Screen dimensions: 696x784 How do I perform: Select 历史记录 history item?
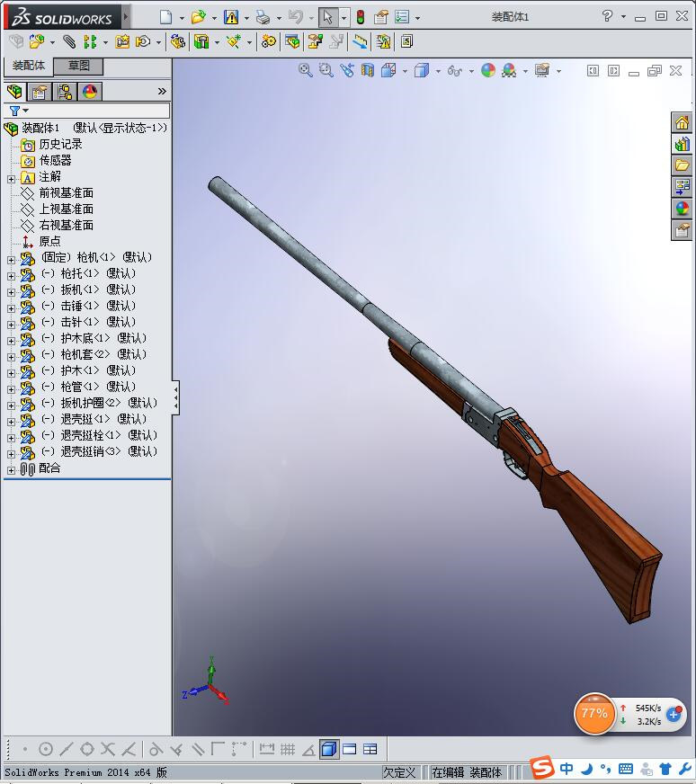pos(60,145)
